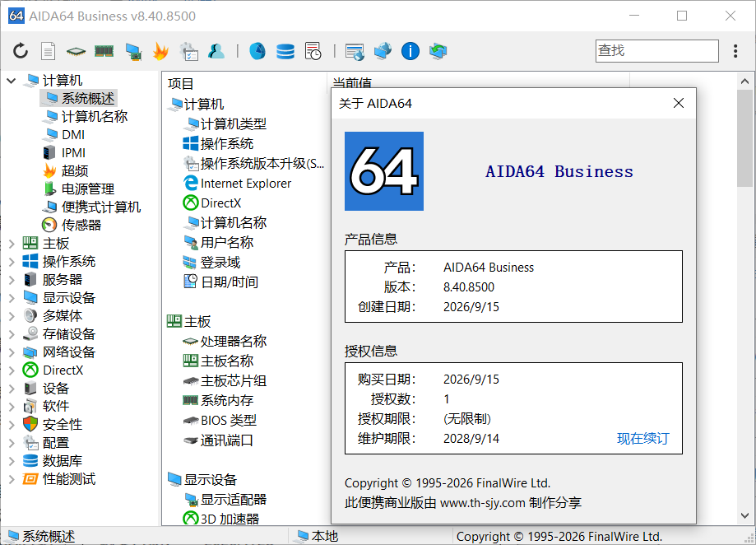Click the blue pie chart toolbar icon

pyautogui.click(x=257, y=51)
